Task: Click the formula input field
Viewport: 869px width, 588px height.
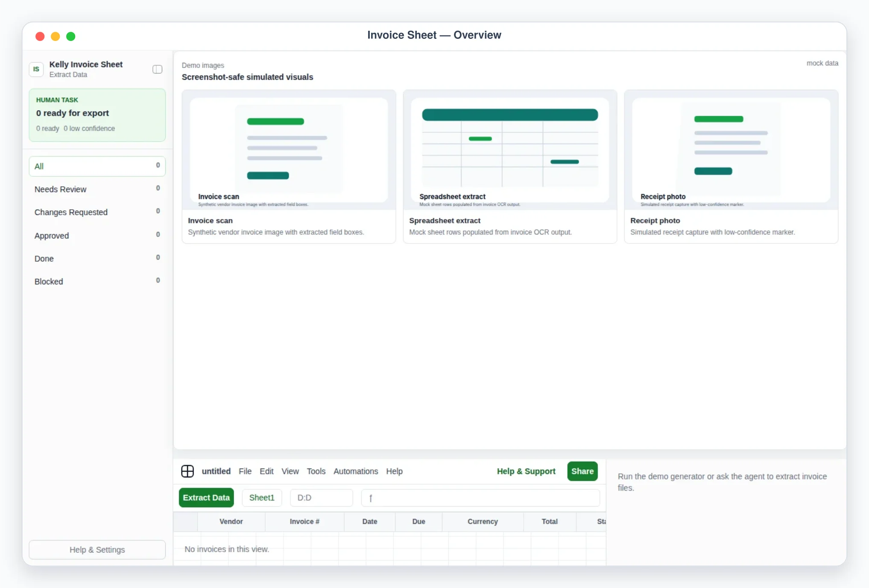Action: [480, 497]
